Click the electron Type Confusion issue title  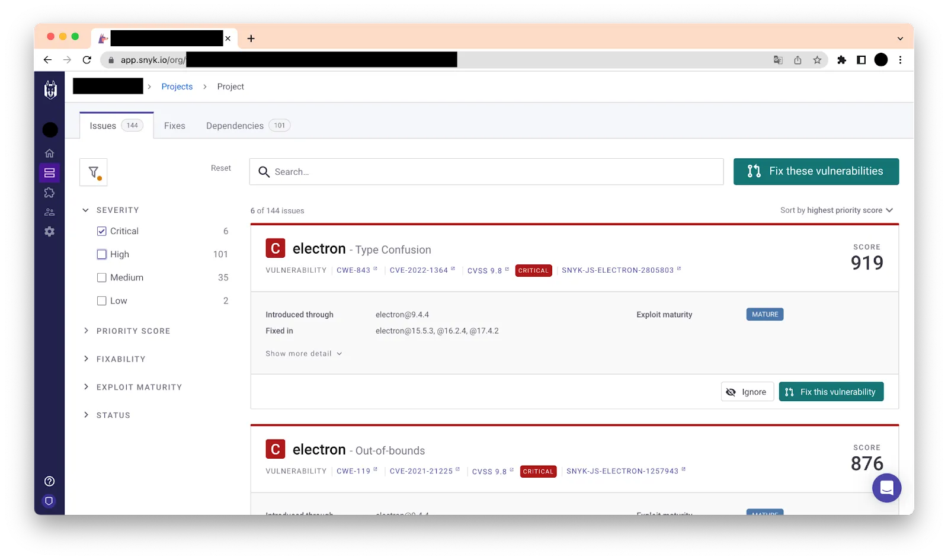pos(361,249)
